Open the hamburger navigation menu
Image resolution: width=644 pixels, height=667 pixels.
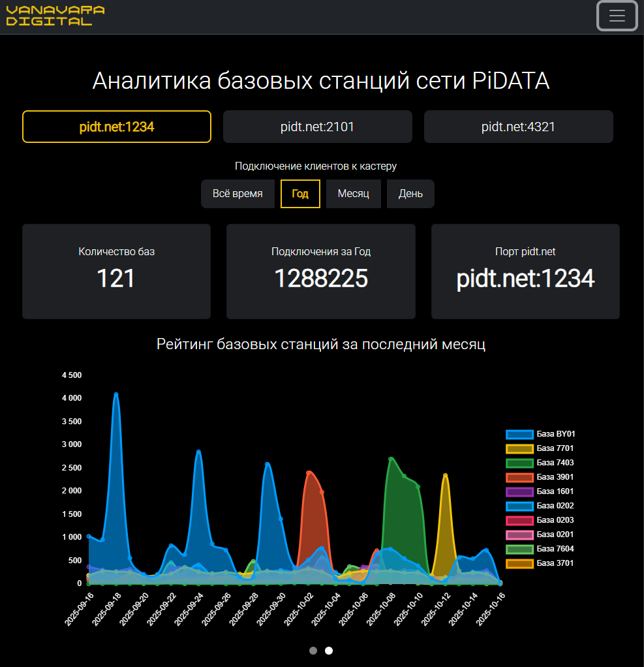[617, 16]
